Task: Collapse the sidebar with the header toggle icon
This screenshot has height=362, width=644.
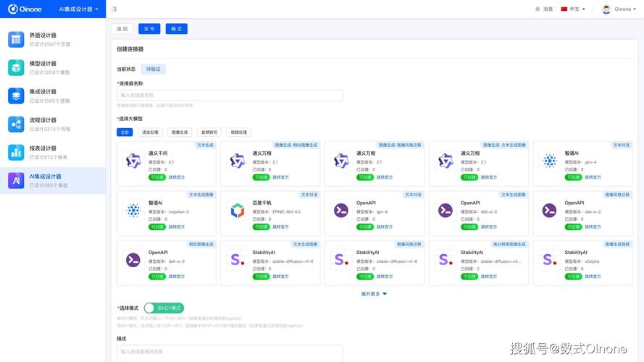Action: click(x=114, y=9)
